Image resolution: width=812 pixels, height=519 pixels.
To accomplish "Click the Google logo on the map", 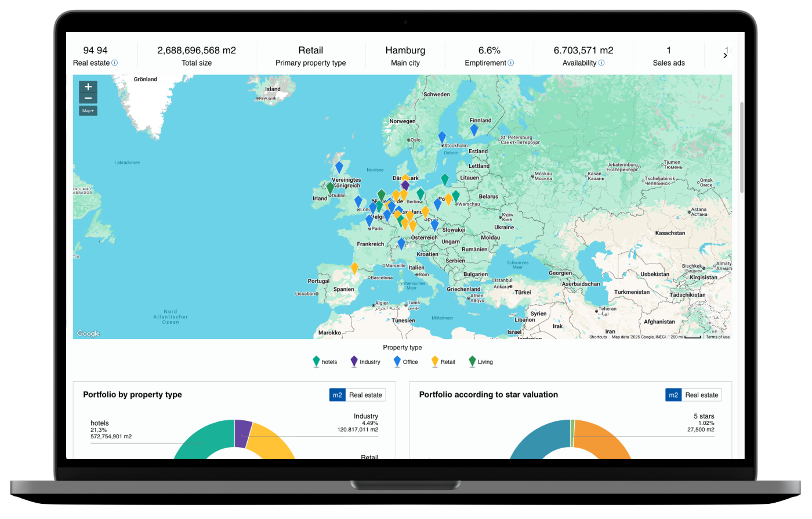I will 88,333.
